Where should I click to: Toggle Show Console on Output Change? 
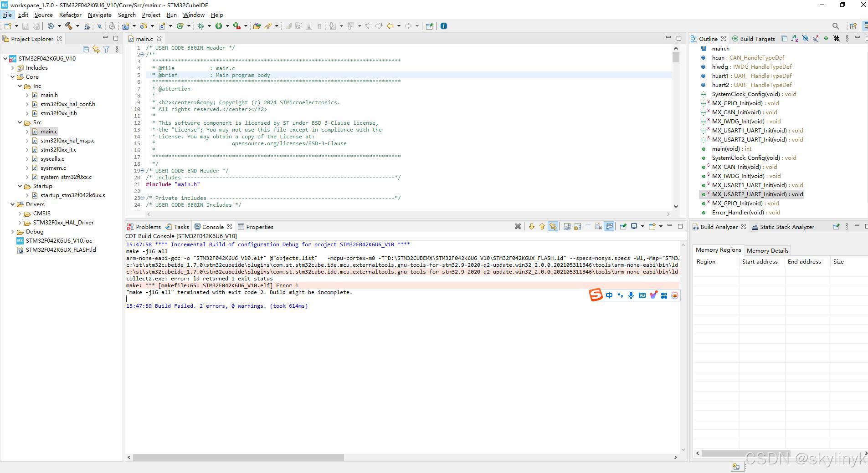tap(609, 226)
